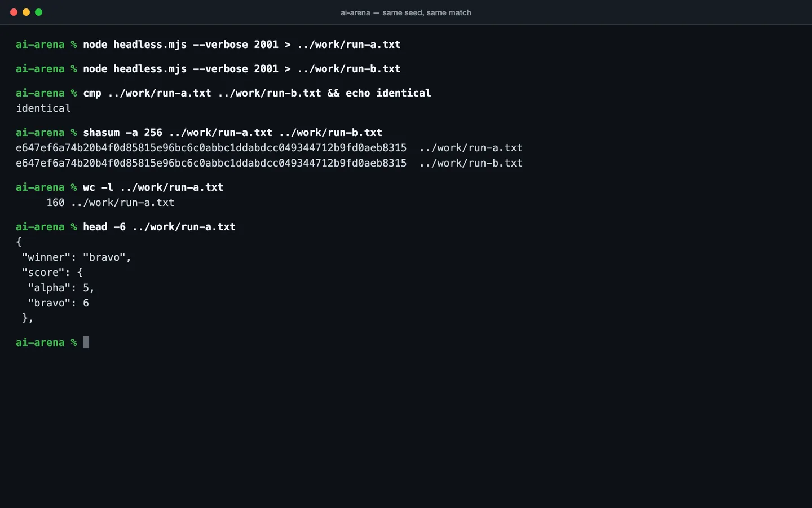The height and width of the screenshot is (508, 812).
Task: Click the cmp command line
Action: [257, 93]
